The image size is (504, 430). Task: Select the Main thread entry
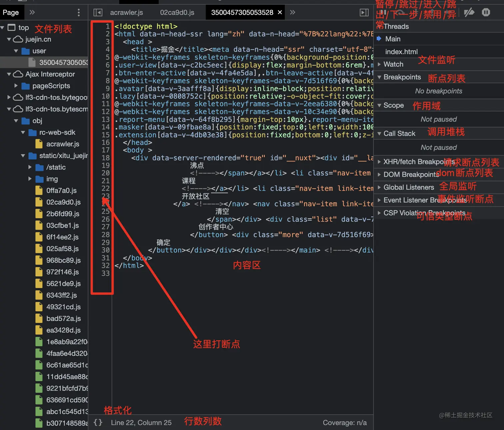pos(393,39)
